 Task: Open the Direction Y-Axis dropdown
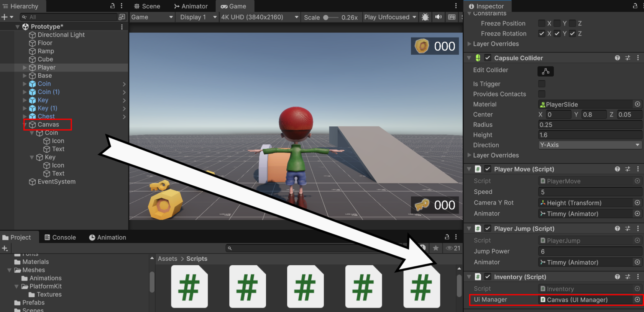pos(590,145)
